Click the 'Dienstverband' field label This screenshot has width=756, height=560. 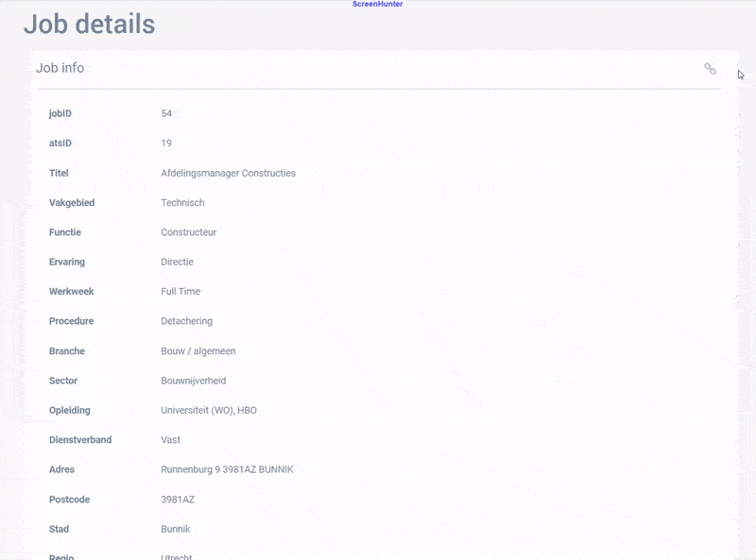80,440
